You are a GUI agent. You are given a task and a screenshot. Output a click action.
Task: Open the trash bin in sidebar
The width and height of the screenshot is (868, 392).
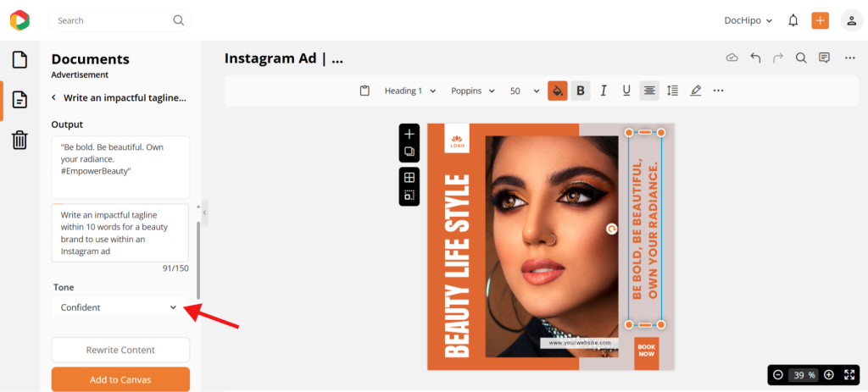(x=19, y=140)
